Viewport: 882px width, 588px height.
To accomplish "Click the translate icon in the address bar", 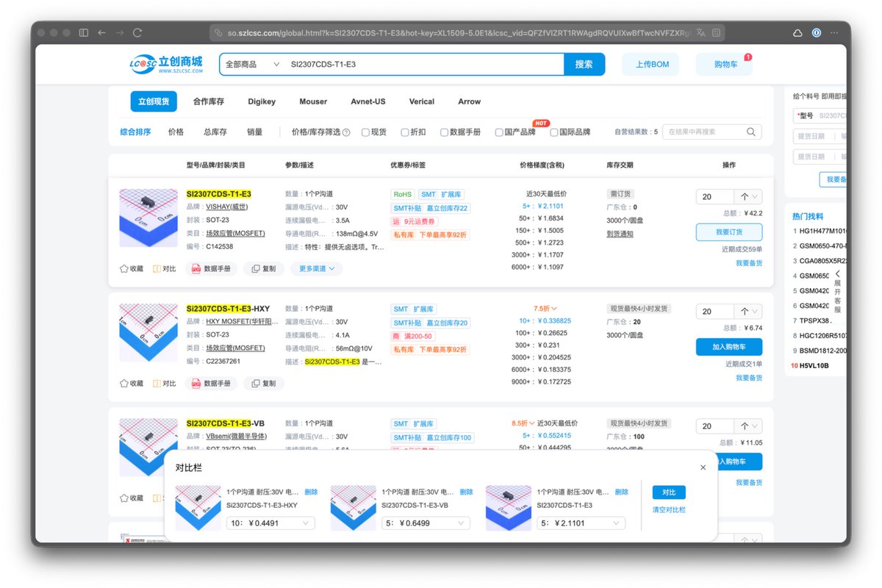I will click(x=700, y=33).
